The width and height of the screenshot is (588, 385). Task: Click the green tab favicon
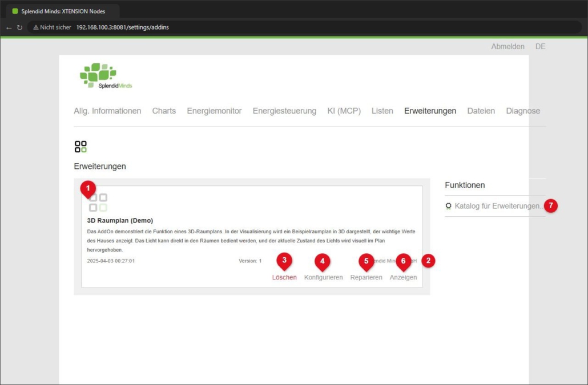15,11
